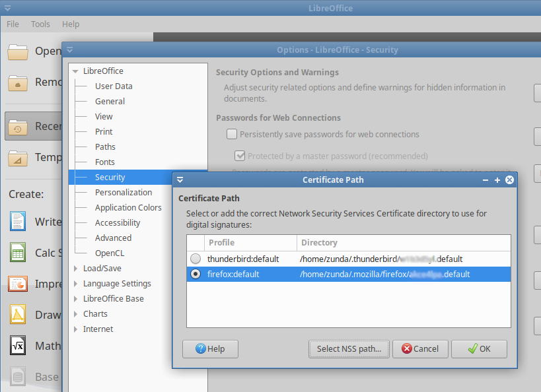
Task: Expand the Charts tree node
Action: [75, 314]
